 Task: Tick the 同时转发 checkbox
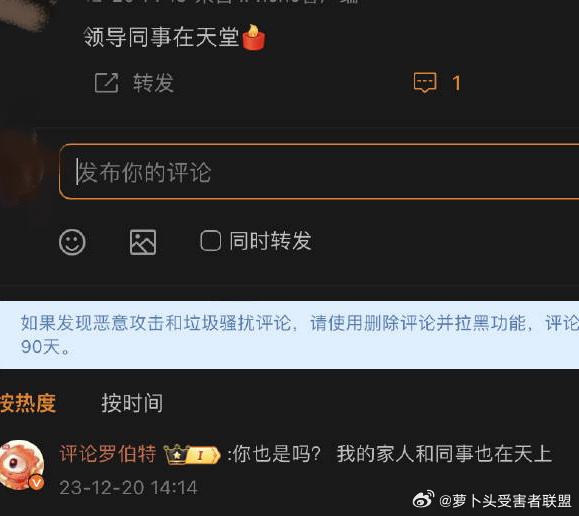coord(210,241)
